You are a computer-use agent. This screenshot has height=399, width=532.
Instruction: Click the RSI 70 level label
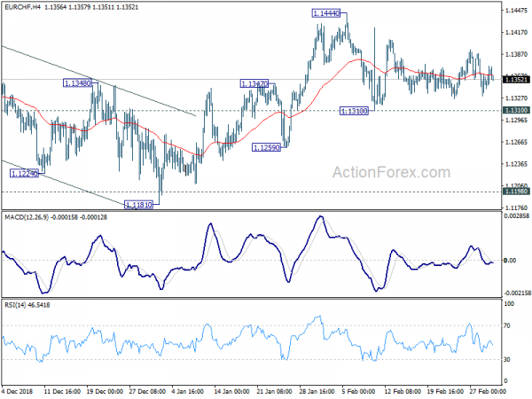506,326
